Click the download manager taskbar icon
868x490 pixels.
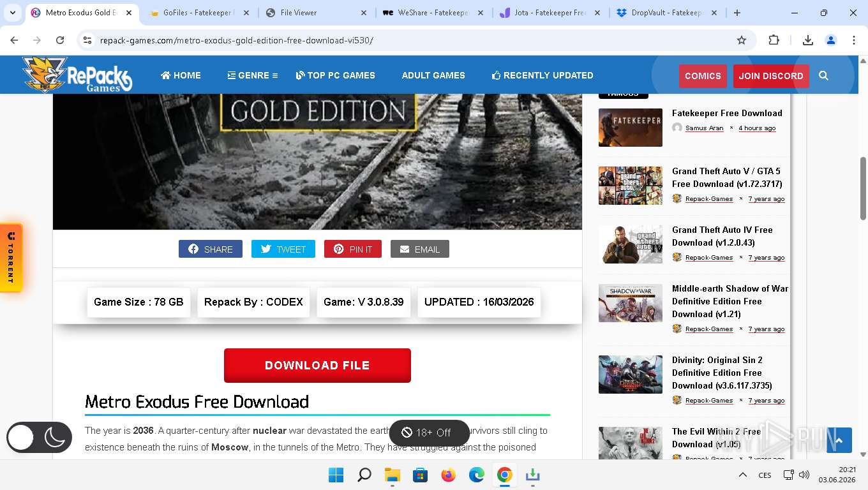click(x=532, y=475)
